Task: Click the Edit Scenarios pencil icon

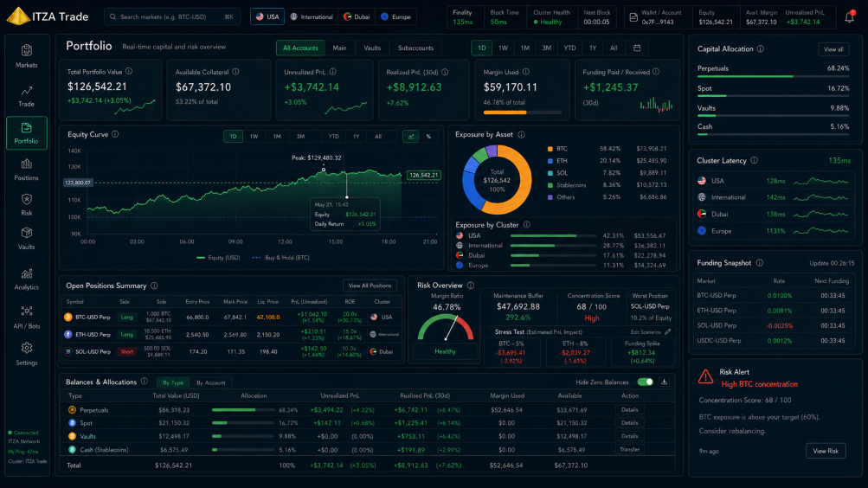Action: tap(668, 332)
